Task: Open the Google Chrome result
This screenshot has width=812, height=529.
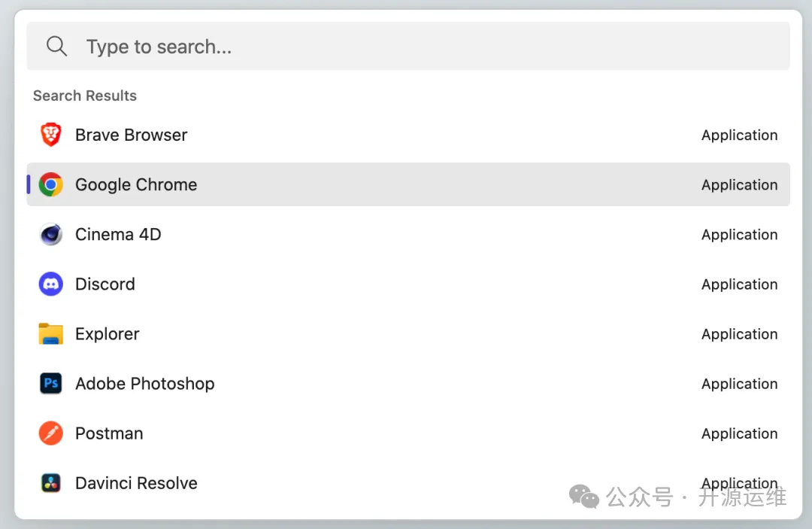Action: [136, 185]
